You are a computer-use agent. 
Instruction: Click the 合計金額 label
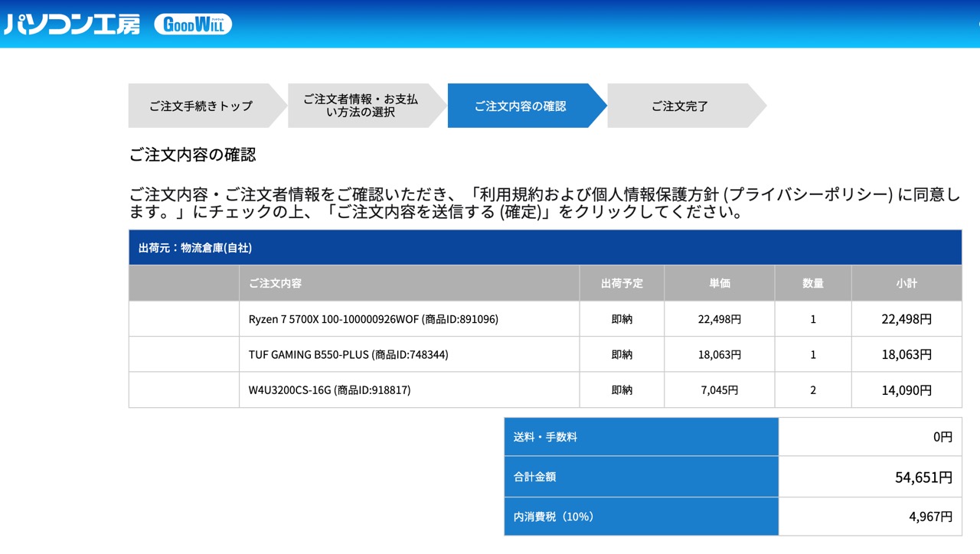pyautogui.click(x=534, y=477)
